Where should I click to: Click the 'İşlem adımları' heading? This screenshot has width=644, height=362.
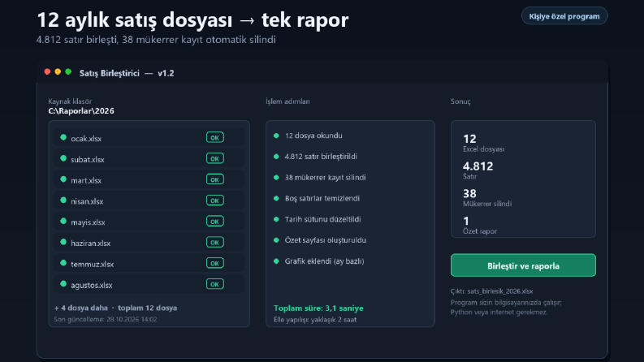pos(287,101)
